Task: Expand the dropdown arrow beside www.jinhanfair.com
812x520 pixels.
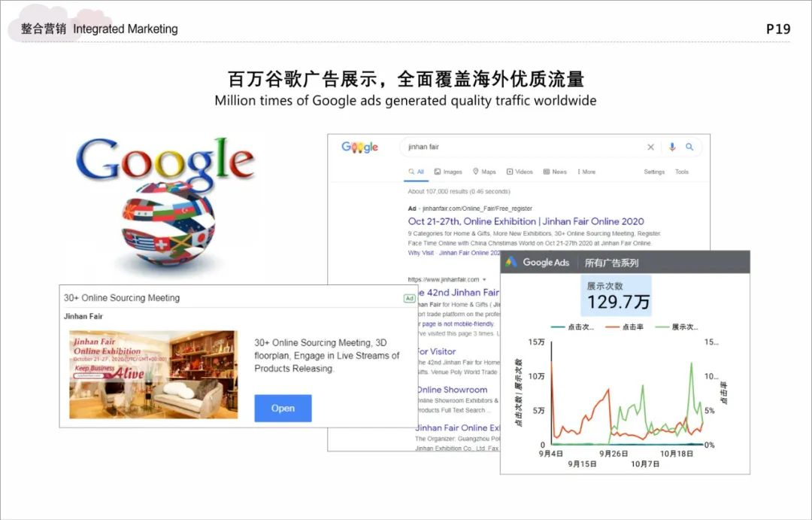Action: tap(484, 280)
